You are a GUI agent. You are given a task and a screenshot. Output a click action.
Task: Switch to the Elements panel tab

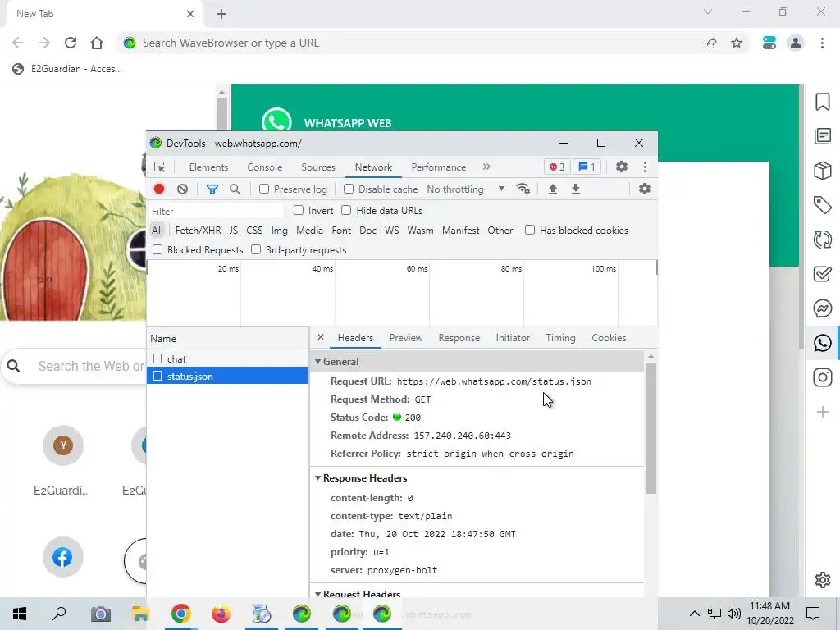208,167
